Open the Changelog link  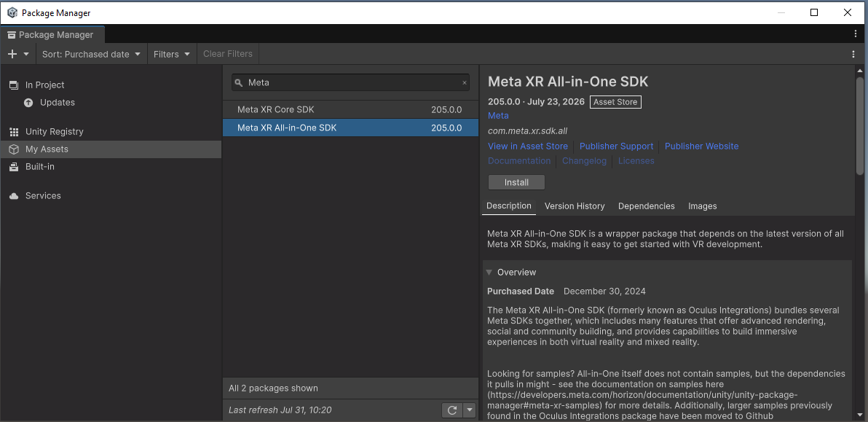584,160
